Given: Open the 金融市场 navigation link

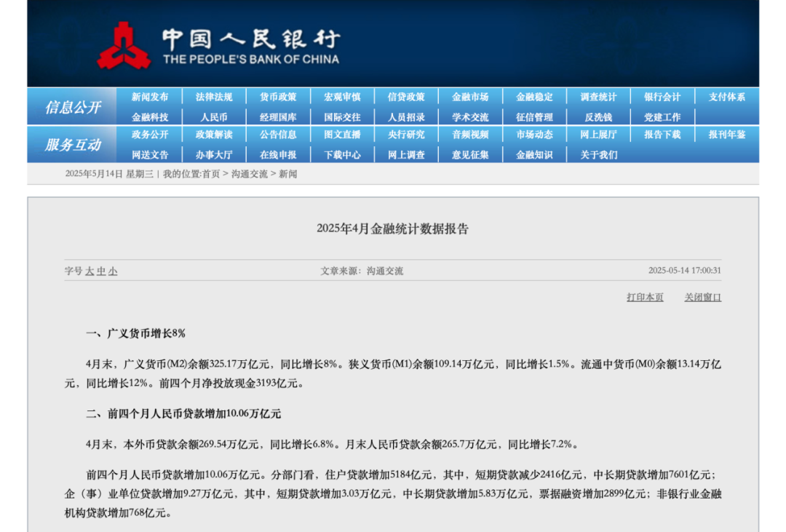Looking at the screenshot, I should pyautogui.click(x=470, y=97).
